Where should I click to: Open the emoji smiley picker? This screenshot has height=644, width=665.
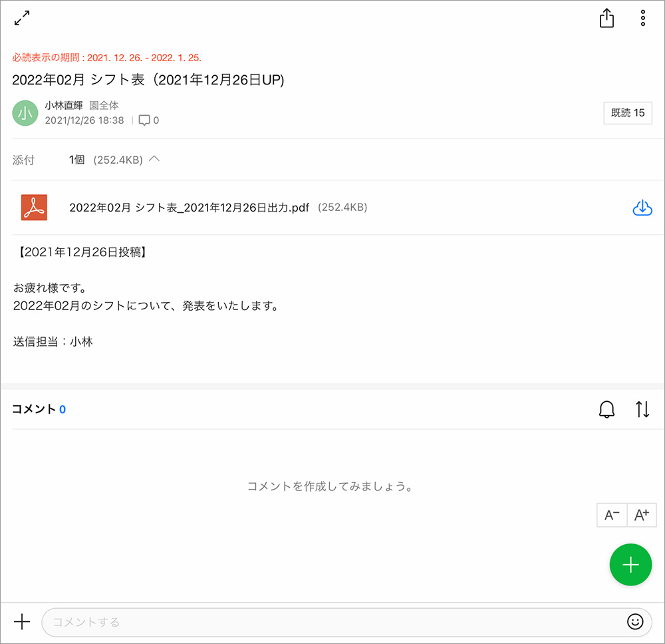635,621
